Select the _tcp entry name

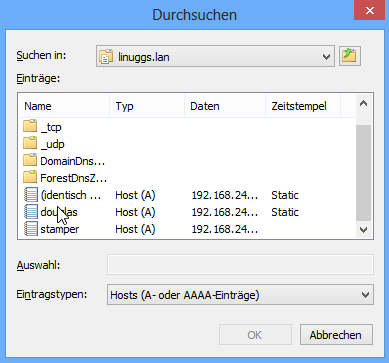coord(51,127)
